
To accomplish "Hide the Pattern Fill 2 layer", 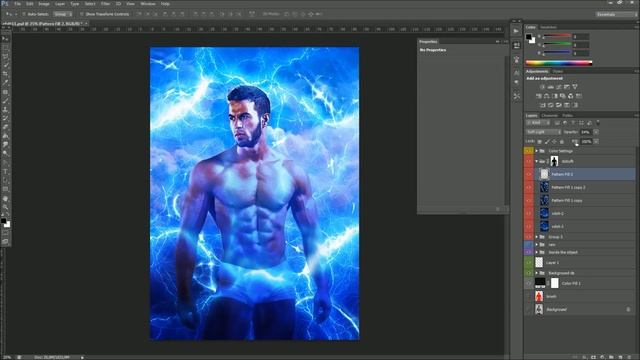I will (x=529, y=174).
